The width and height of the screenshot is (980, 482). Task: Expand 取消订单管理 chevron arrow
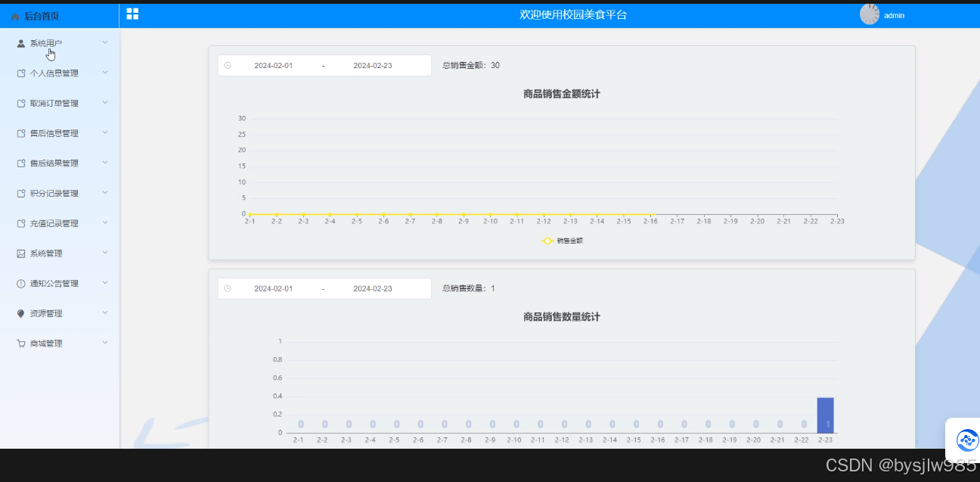tap(105, 103)
